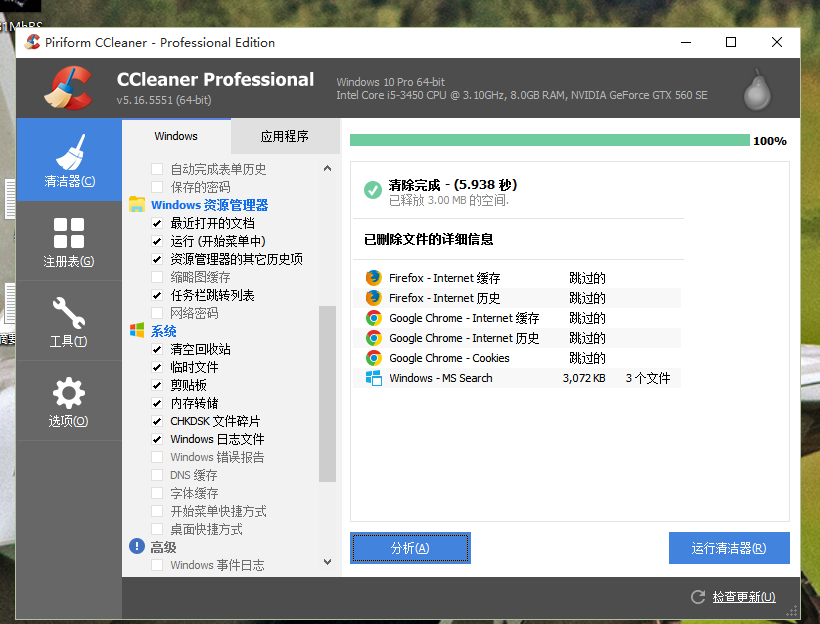Image resolution: width=820 pixels, height=624 pixels.
Task: Select Google Chrome - Internet 历史 result text
Action: pyautogui.click(x=464, y=338)
